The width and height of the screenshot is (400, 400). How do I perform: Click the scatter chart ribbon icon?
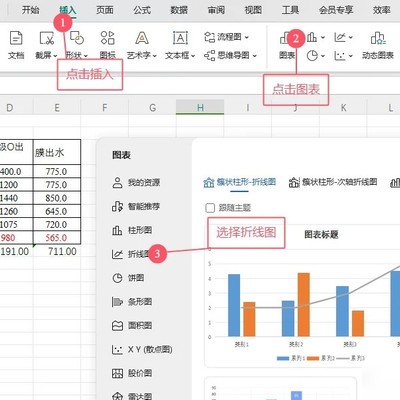click(340, 55)
